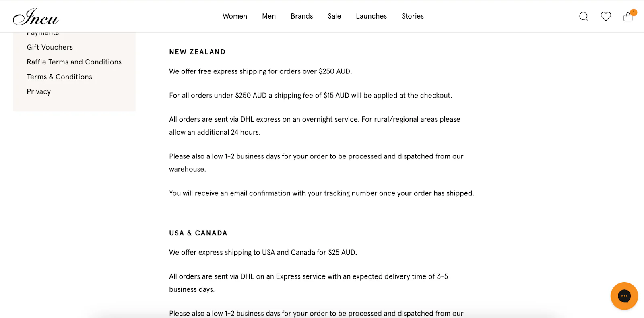Click the Incu logo to go home
This screenshot has width=644, height=318.
point(35,17)
